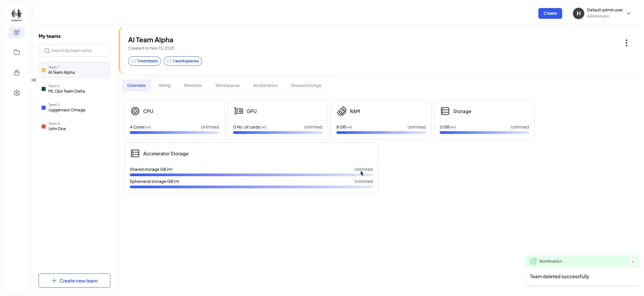Viewport: 644px width, 296px height.
Task: Select the Juggernaut Omega team
Action: pyautogui.click(x=74, y=108)
